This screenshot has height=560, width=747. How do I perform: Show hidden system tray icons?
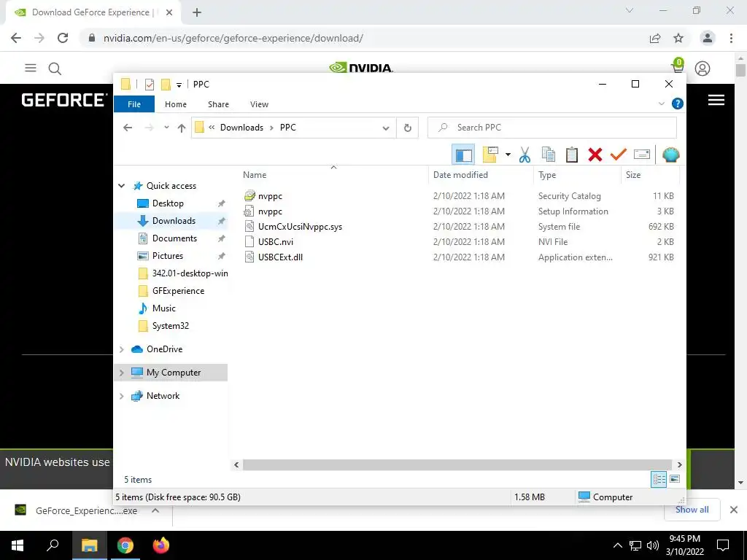coord(617,545)
